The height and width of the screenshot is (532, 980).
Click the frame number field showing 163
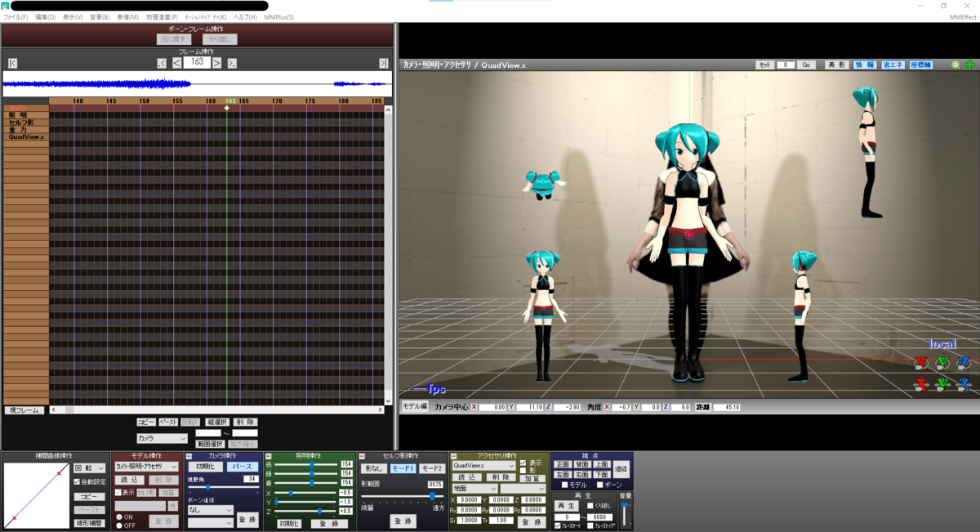click(197, 62)
